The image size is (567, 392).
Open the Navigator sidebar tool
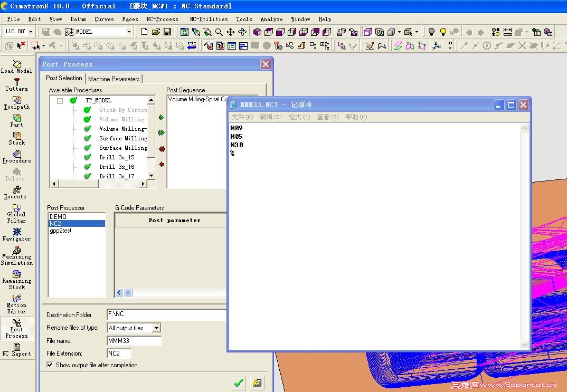pos(17,234)
